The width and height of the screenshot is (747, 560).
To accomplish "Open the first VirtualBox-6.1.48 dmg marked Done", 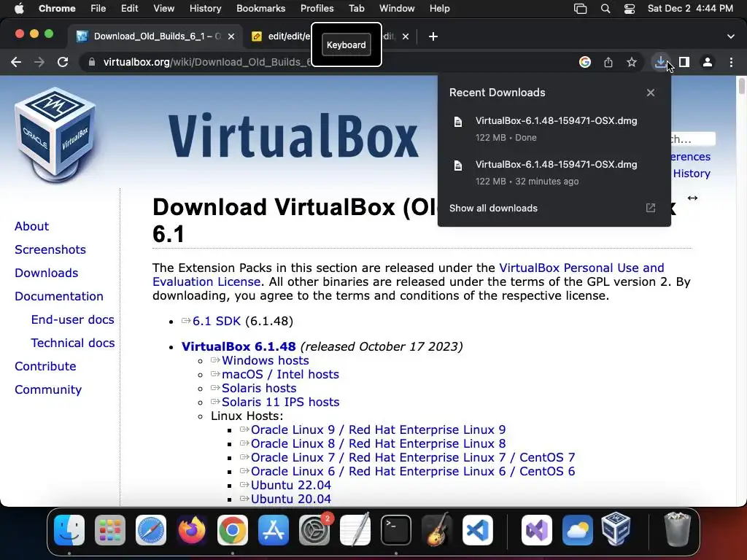I will 554,128.
